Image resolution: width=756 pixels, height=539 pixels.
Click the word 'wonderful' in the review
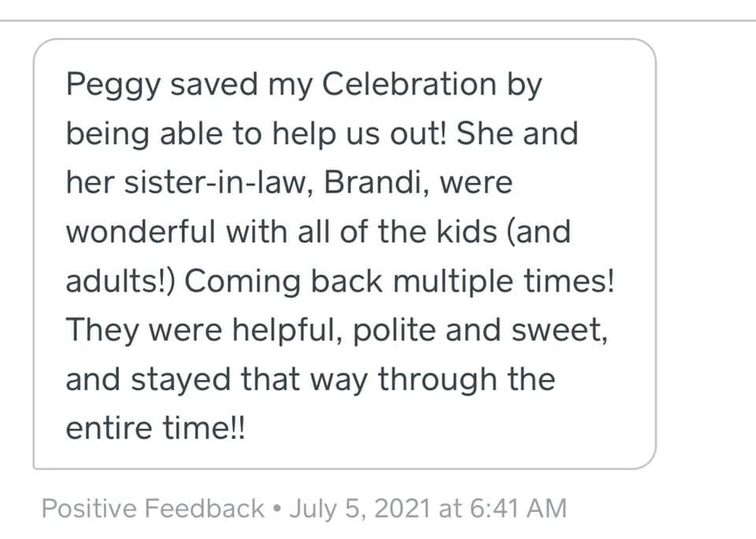point(140,232)
